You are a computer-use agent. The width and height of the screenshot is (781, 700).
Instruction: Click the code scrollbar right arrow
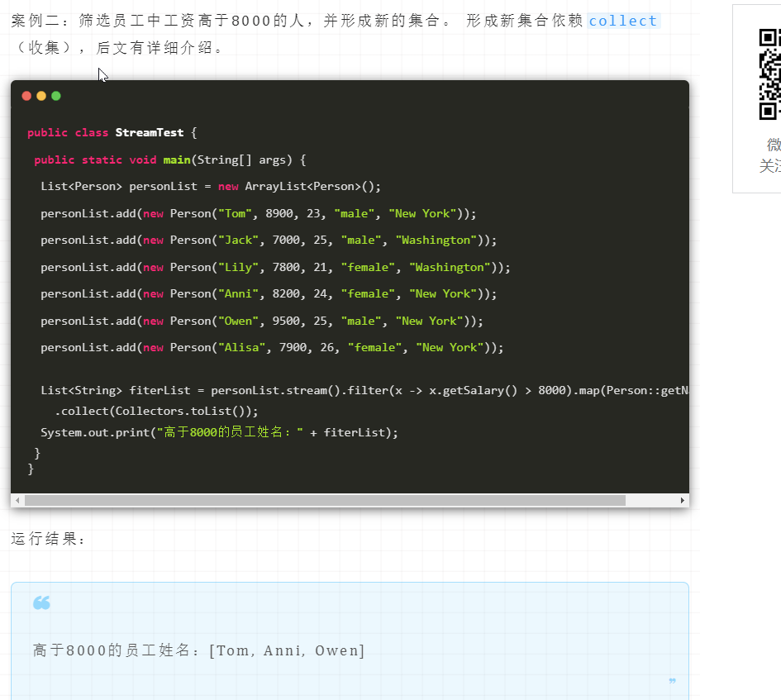[x=683, y=500]
